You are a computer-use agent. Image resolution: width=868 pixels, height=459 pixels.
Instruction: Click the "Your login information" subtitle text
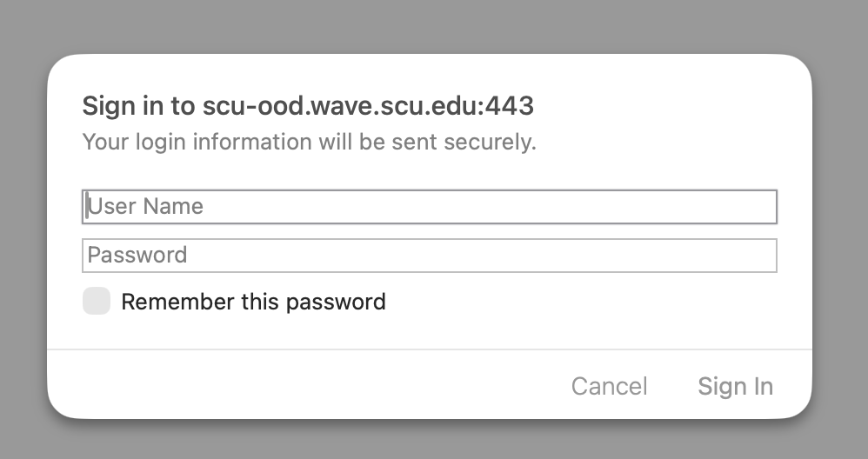(309, 142)
